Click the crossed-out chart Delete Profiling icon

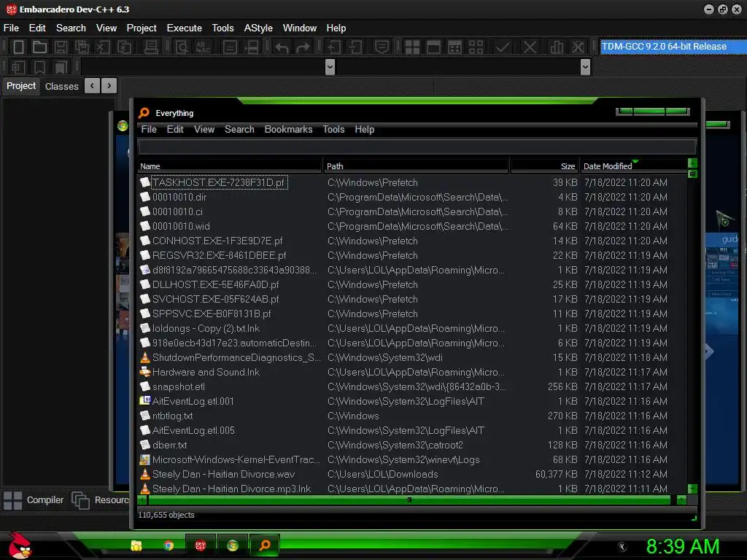[578, 47]
